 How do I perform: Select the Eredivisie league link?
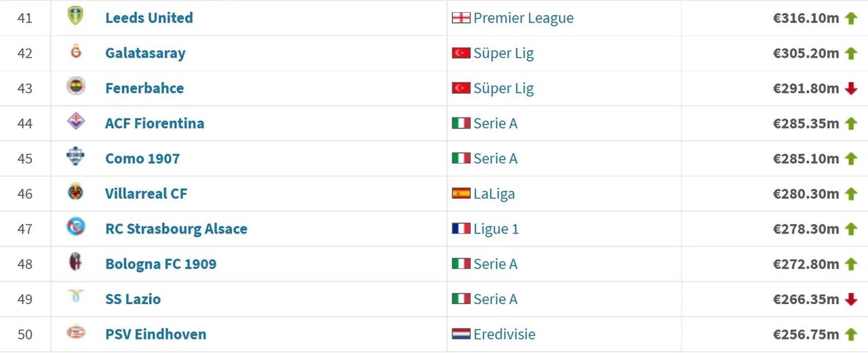point(504,334)
